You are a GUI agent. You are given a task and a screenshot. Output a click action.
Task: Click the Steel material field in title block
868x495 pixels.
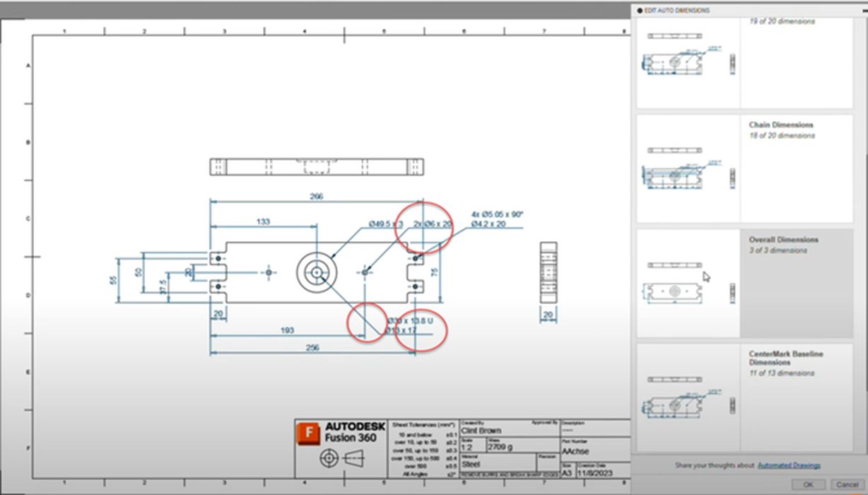[x=471, y=465]
